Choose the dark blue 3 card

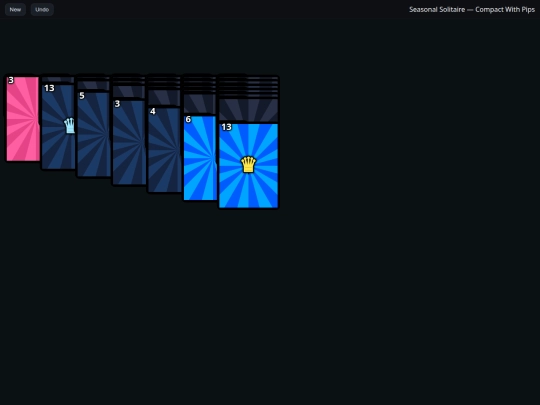[129, 142]
